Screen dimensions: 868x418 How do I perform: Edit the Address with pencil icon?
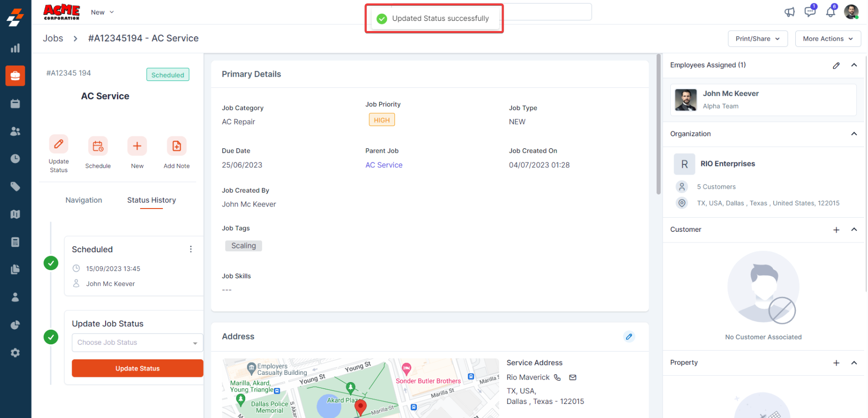click(629, 337)
